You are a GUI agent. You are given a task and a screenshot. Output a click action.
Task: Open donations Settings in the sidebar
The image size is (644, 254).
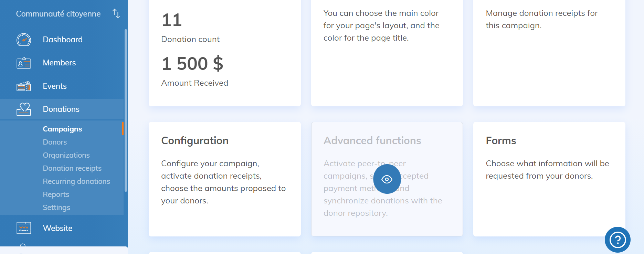(x=56, y=208)
